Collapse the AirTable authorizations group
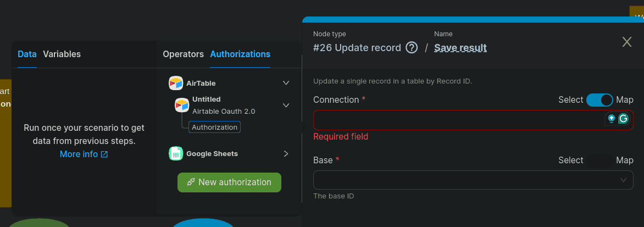This screenshot has height=227, width=644. (x=286, y=83)
